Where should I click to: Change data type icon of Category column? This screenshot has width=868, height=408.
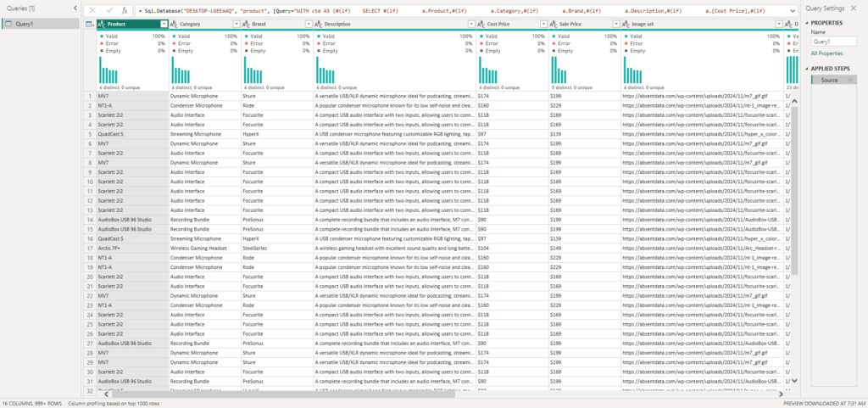pyautogui.click(x=174, y=25)
